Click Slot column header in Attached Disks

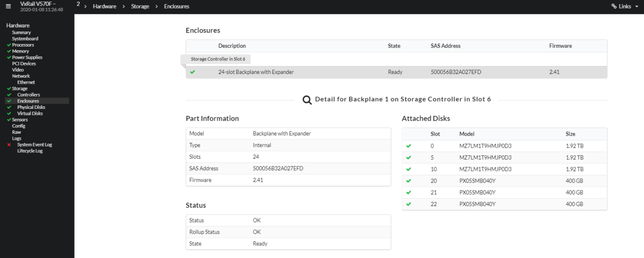435,134
